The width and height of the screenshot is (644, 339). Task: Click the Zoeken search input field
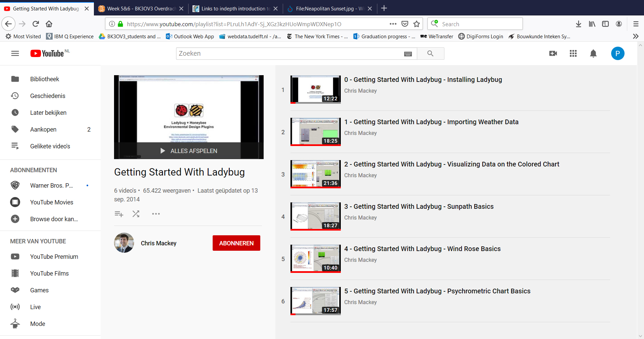[288, 53]
